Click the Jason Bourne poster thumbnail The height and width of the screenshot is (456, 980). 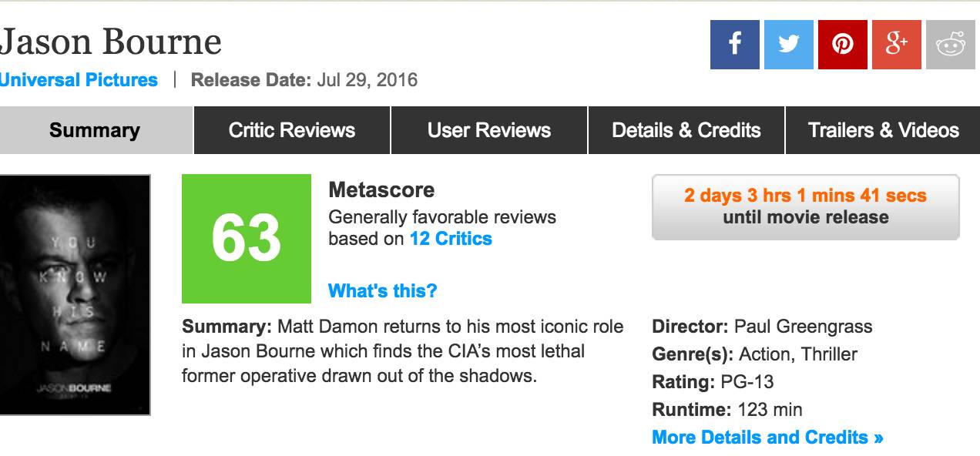[x=75, y=295]
